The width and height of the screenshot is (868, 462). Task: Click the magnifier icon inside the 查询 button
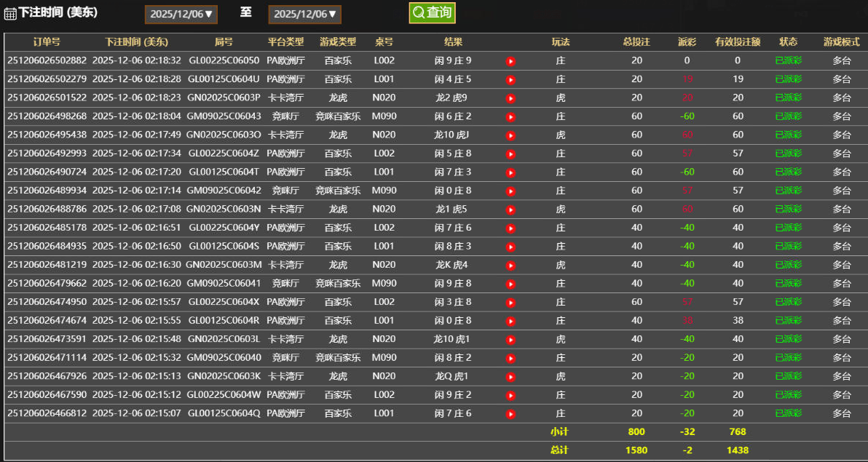coord(418,12)
